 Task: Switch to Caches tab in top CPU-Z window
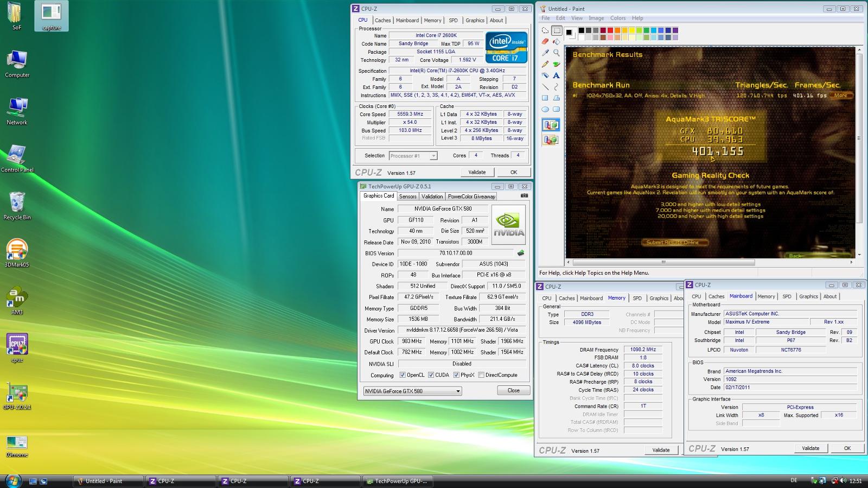coord(382,21)
